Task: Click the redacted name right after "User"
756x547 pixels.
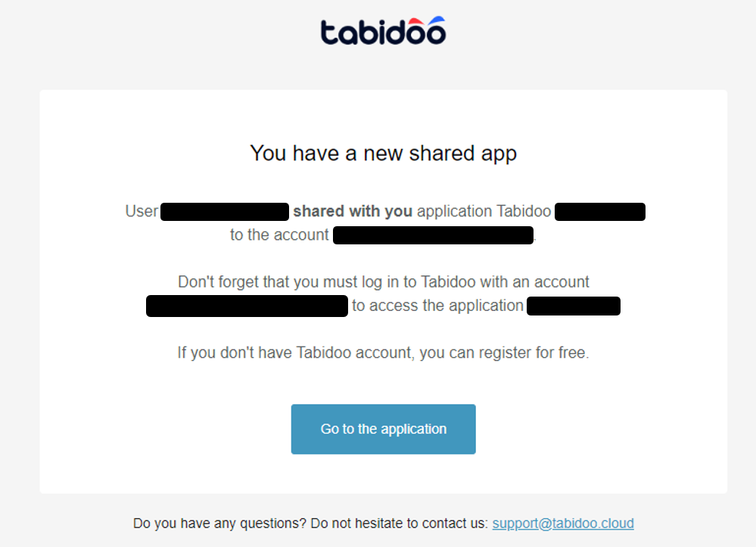Action: pyautogui.click(x=225, y=212)
